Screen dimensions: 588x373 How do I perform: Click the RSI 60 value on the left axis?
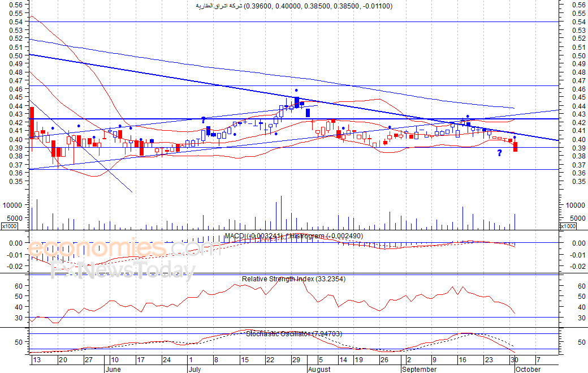19,286
